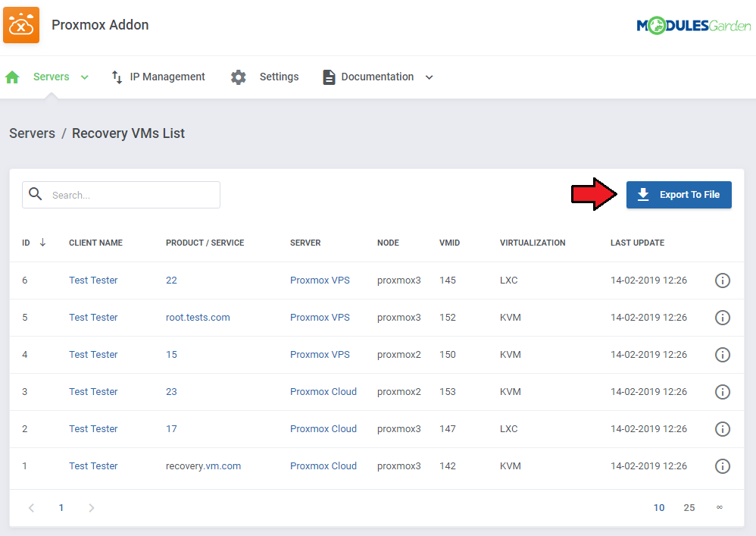Click VMID value 145
Viewport: 756px width, 536px height.
(x=448, y=281)
